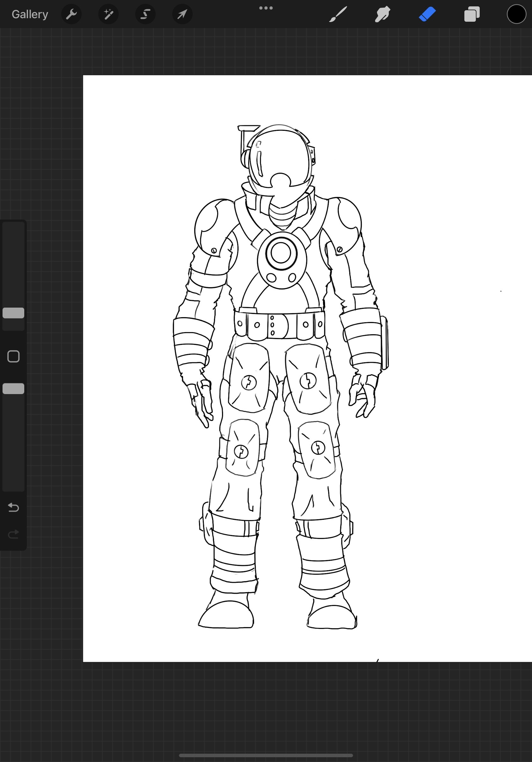Screen dimensions: 532x762
Task: Open the Actions menu with wrench icon
Action: pos(71,14)
